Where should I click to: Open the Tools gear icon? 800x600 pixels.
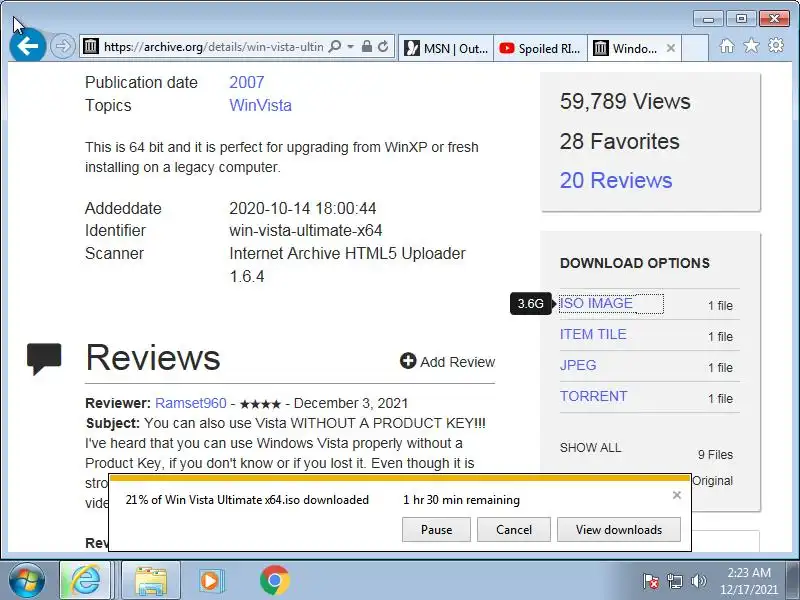pyautogui.click(x=776, y=46)
